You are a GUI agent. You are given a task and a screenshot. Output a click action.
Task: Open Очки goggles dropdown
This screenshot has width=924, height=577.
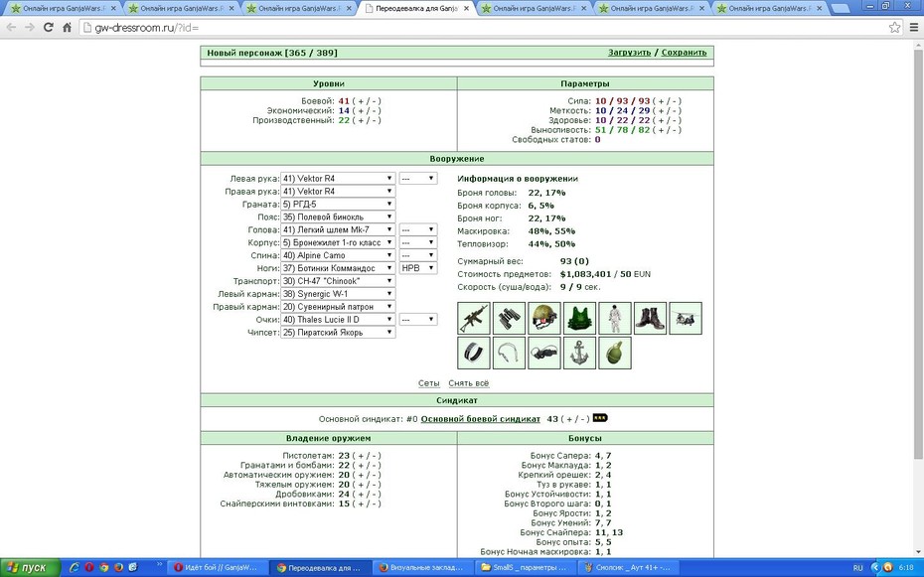(x=338, y=319)
